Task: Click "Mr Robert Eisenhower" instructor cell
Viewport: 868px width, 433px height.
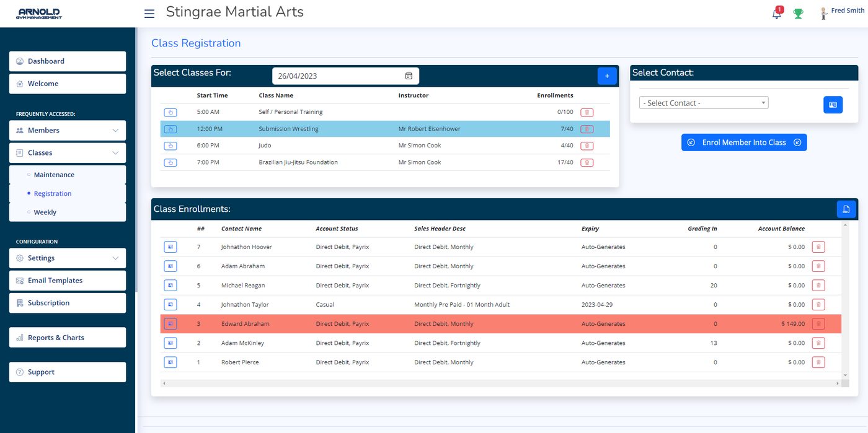Action: 429,129
